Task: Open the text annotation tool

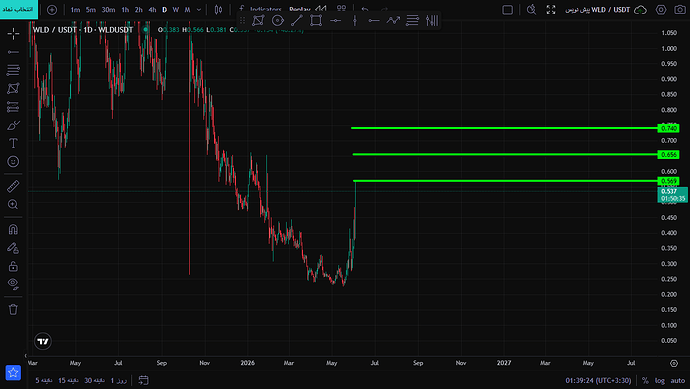Action: pos(13,143)
